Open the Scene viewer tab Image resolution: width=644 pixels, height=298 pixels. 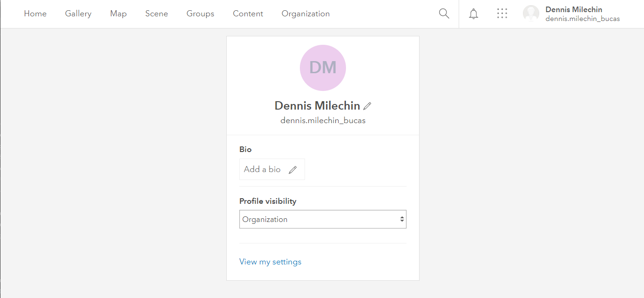[x=156, y=14]
